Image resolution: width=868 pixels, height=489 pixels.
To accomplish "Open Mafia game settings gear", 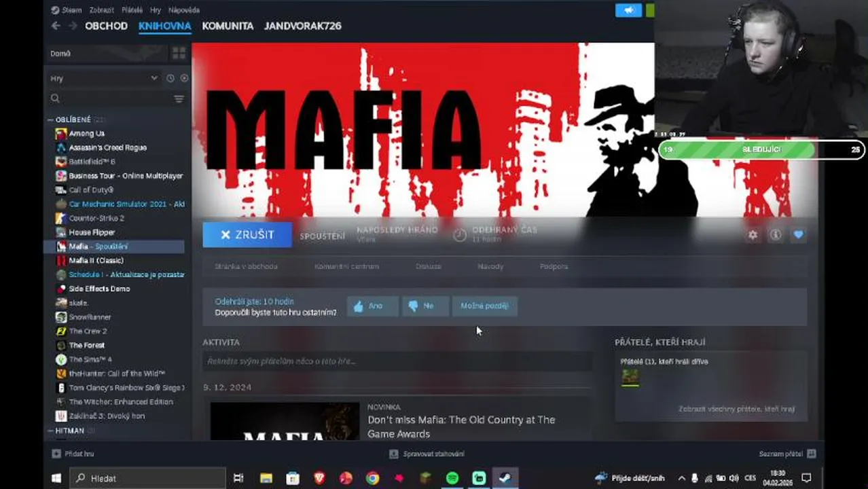I will coord(753,234).
